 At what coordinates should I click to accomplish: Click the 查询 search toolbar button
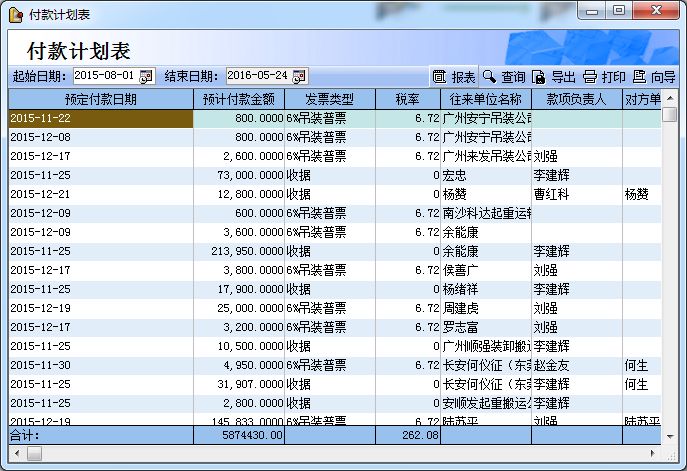point(503,76)
